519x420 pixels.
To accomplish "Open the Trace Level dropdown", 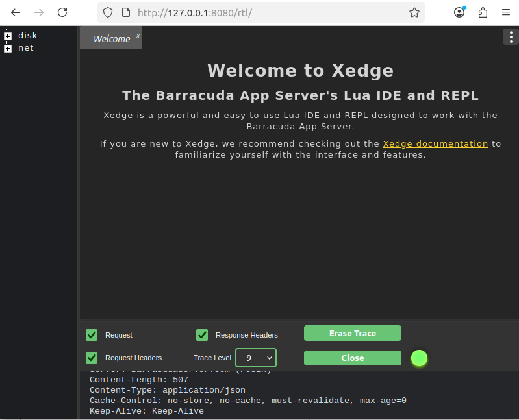I will [256, 358].
